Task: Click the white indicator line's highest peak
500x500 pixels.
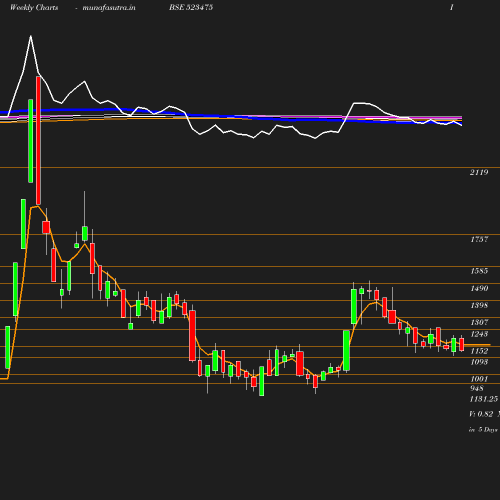Action: (x=31, y=36)
